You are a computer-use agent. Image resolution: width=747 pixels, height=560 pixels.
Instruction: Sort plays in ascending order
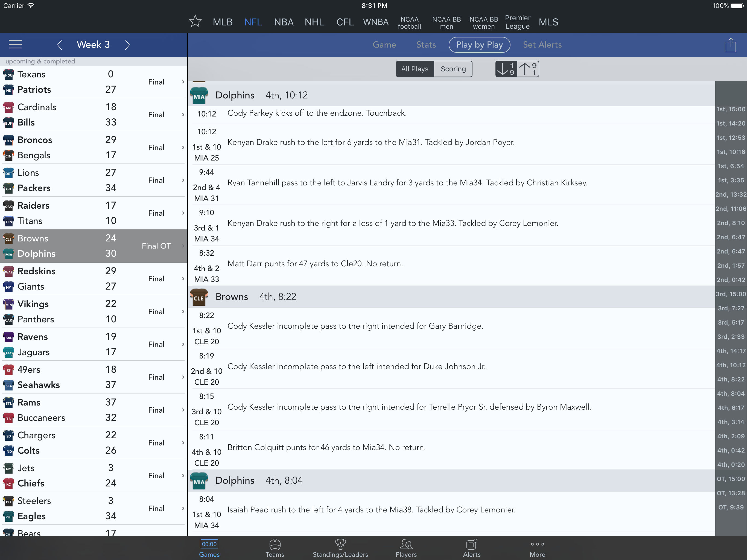(x=506, y=69)
